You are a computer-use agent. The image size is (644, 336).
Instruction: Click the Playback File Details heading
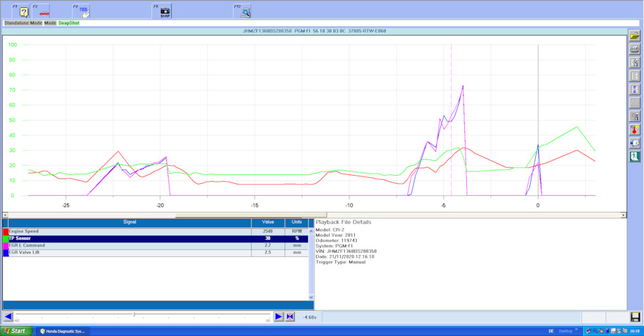coord(343,222)
